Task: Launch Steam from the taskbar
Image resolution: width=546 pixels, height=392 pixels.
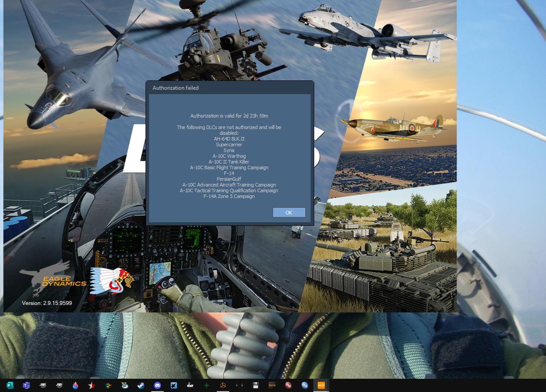Action: (x=141, y=385)
